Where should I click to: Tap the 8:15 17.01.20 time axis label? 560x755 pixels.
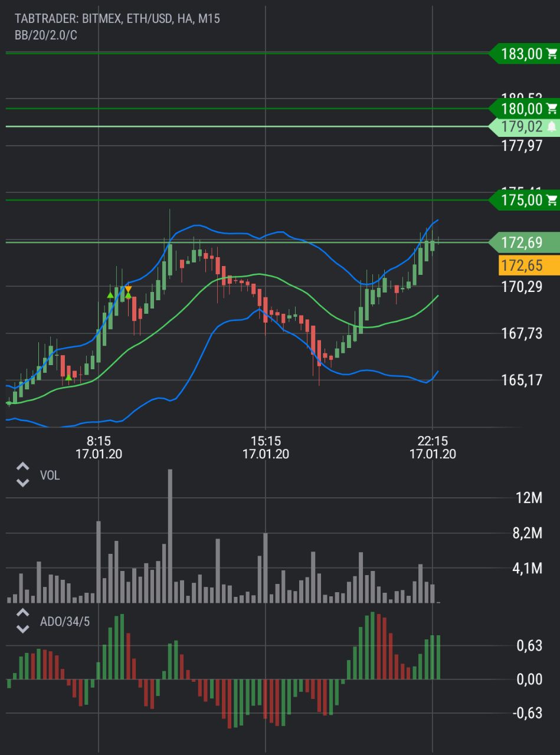[99, 447]
